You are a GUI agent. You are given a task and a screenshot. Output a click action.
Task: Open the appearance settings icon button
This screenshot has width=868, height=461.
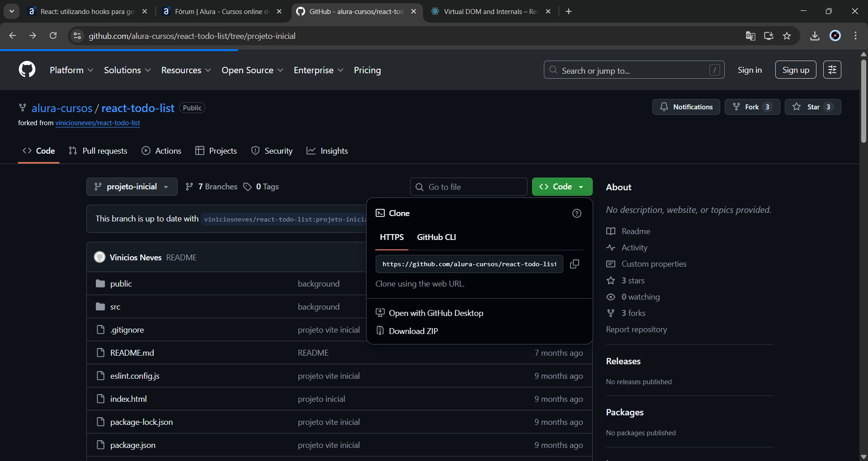pyautogui.click(x=832, y=70)
